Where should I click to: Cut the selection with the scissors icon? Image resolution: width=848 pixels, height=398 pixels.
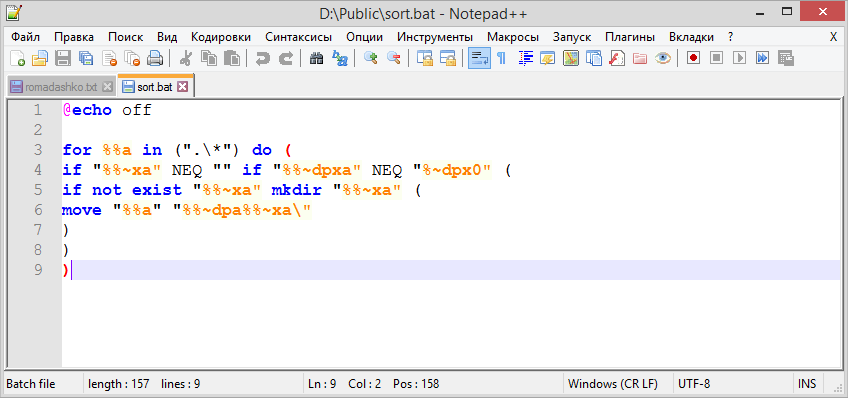pos(186,58)
